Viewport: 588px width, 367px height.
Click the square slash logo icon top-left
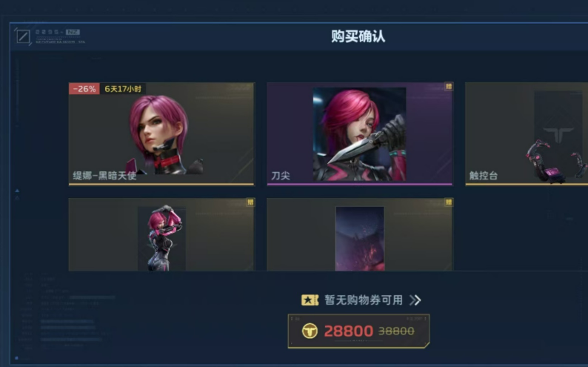[x=23, y=36]
